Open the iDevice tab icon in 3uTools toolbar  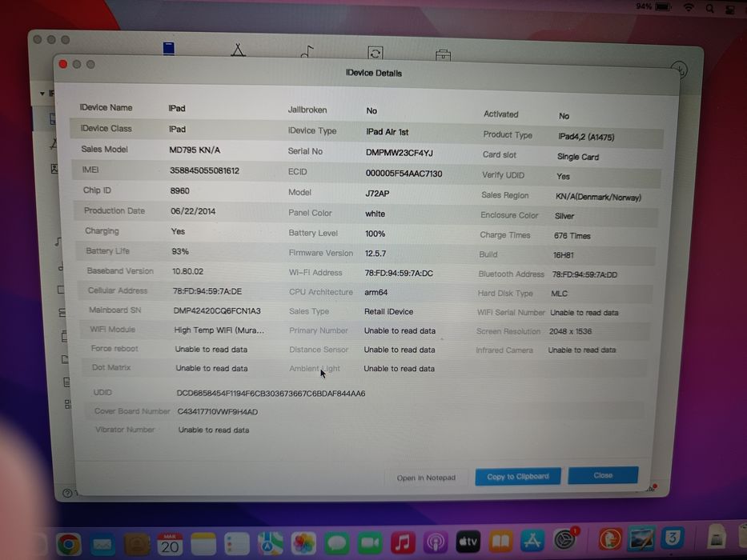[169, 49]
